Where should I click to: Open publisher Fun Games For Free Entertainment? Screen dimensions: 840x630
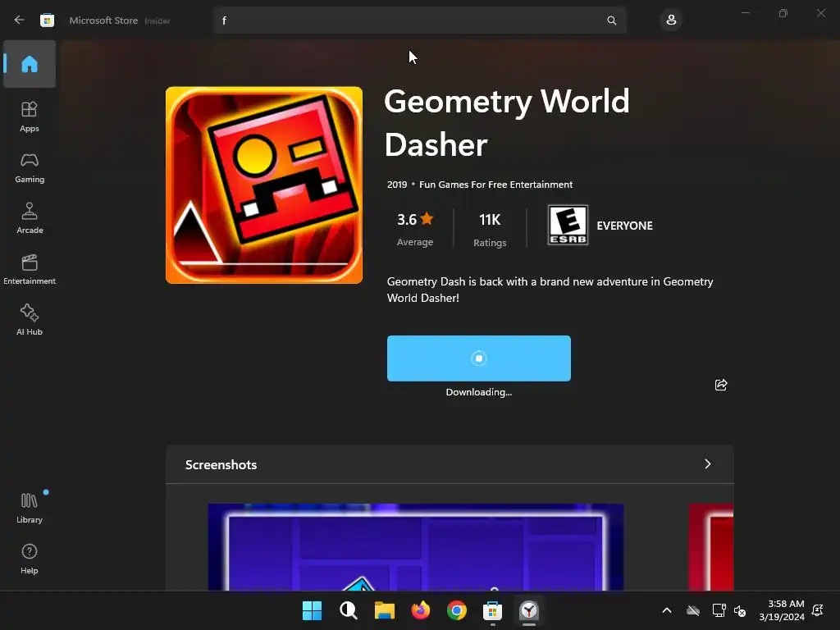(x=495, y=185)
